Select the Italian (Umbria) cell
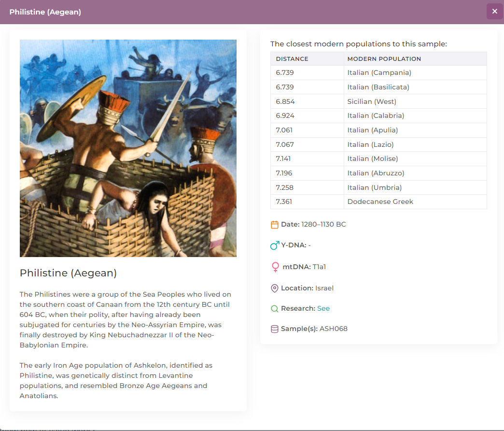The width and height of the screenshot is (504, 431). point(415,188)
